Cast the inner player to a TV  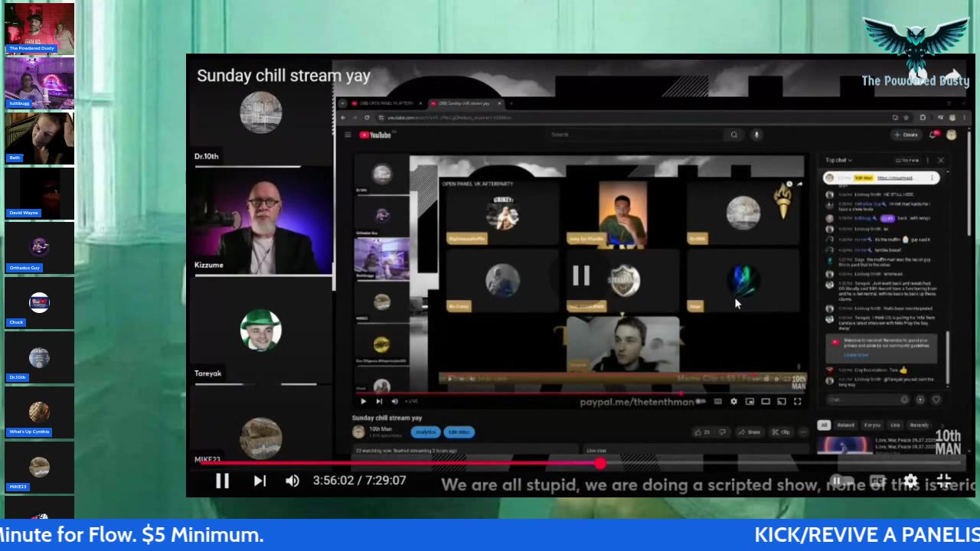coord(782,401)
